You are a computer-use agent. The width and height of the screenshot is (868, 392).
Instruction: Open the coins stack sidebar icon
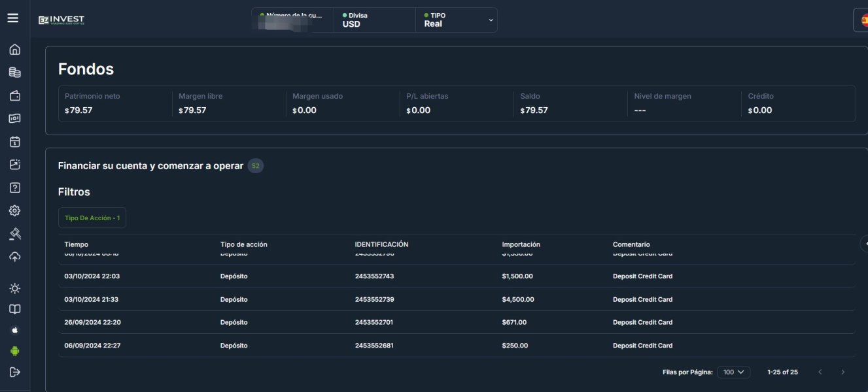[14, 73]
